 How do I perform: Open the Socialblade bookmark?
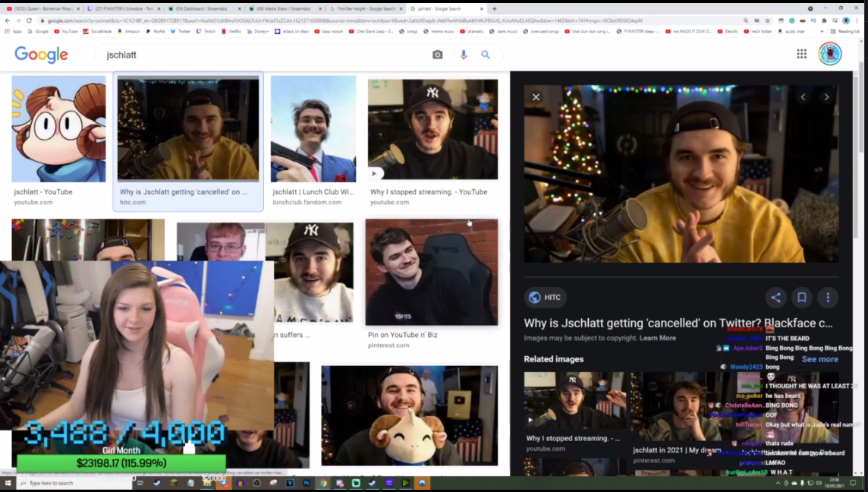click(97, 32)
